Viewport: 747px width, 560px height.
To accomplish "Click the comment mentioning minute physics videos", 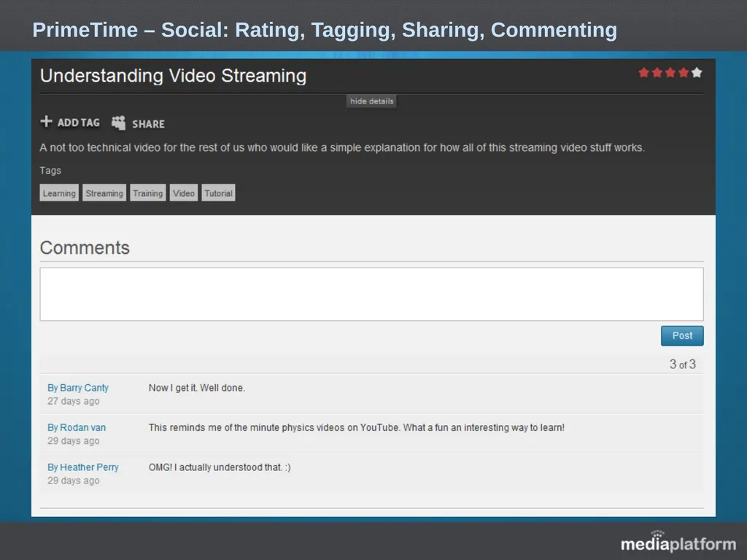I will tap(356, 427).
